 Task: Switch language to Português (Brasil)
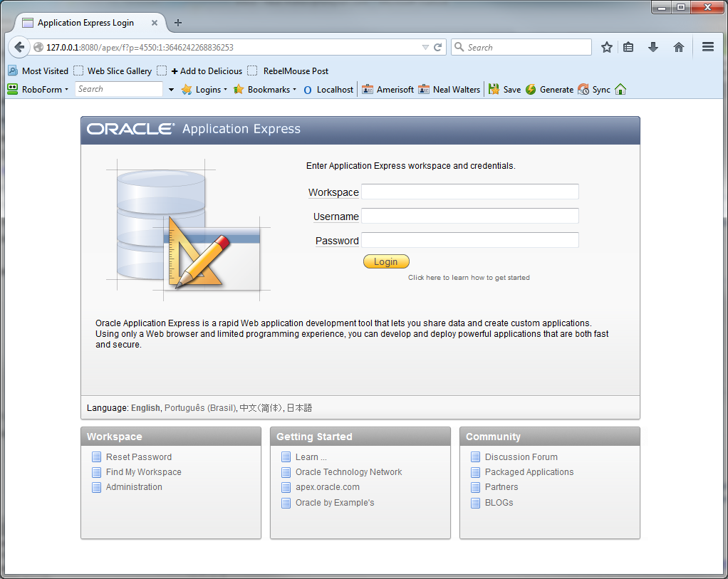click(x=199, y=408)
